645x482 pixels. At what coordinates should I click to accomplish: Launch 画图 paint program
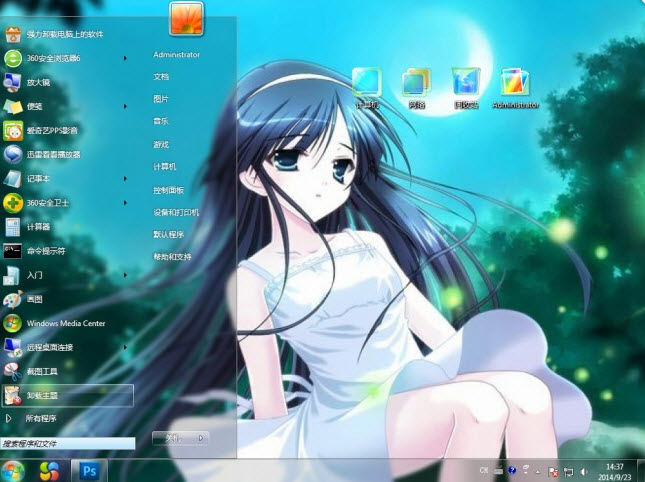[35, 299]
